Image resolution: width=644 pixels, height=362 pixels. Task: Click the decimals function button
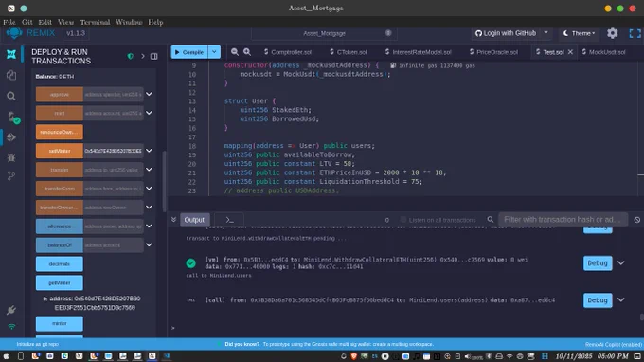pyautogui.click(x=59, y=264)
